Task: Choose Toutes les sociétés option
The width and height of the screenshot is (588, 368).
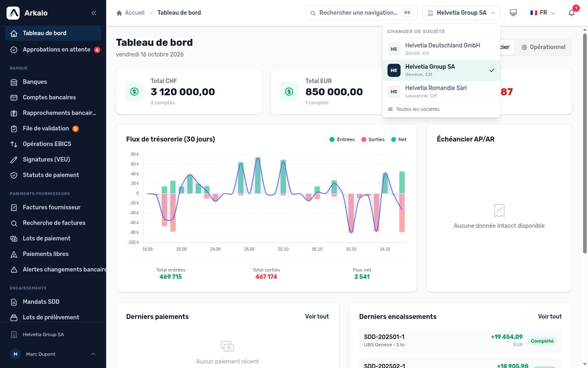Action: 441,109
